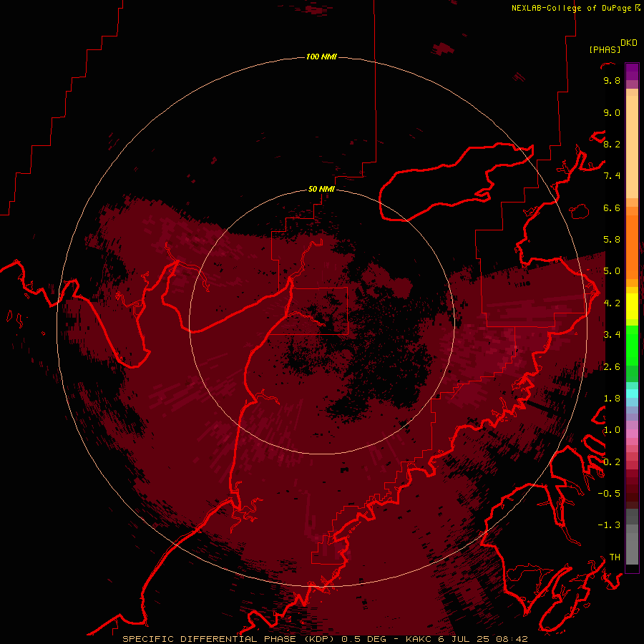Click the cyan segment of the colorbar

632,394
